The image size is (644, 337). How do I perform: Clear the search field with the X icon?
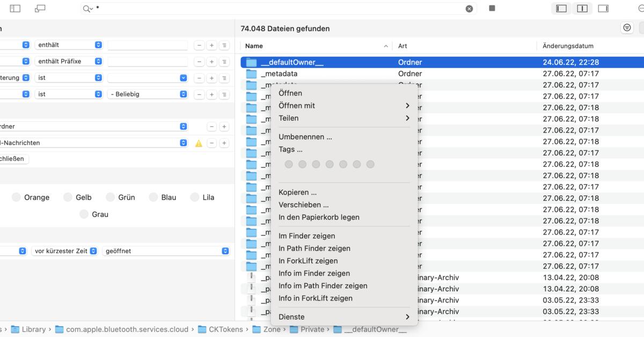[469, 9]
